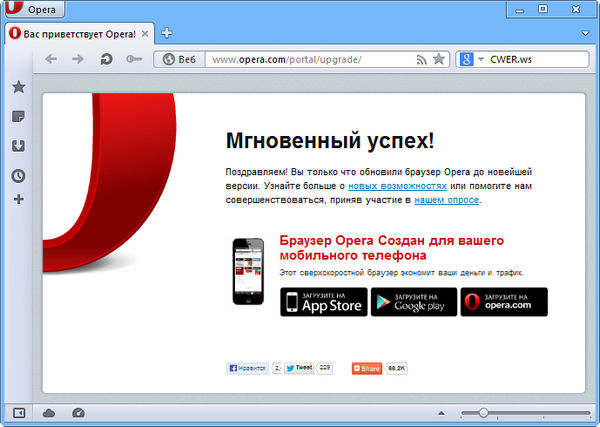Open the zoom level popup arrow

tap(441, 413)
